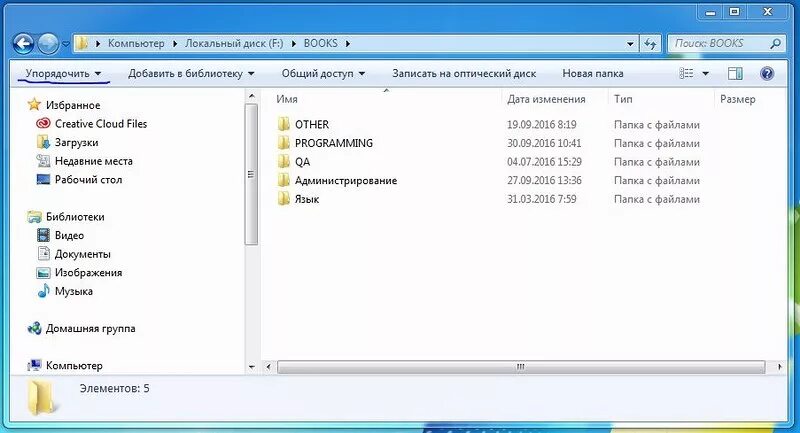Click the Изображения library icon
This screenshot has height=433, width=800.
43,272
